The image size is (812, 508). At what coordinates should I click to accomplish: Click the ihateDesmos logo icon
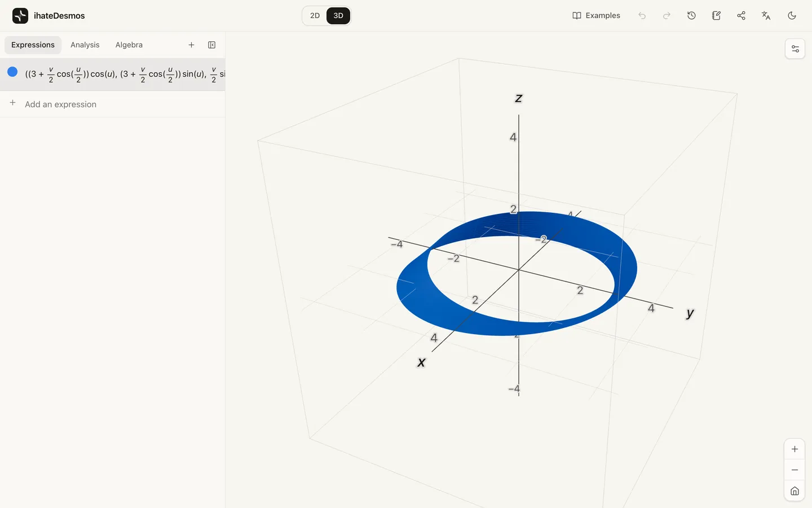click(x=20, y=16)
